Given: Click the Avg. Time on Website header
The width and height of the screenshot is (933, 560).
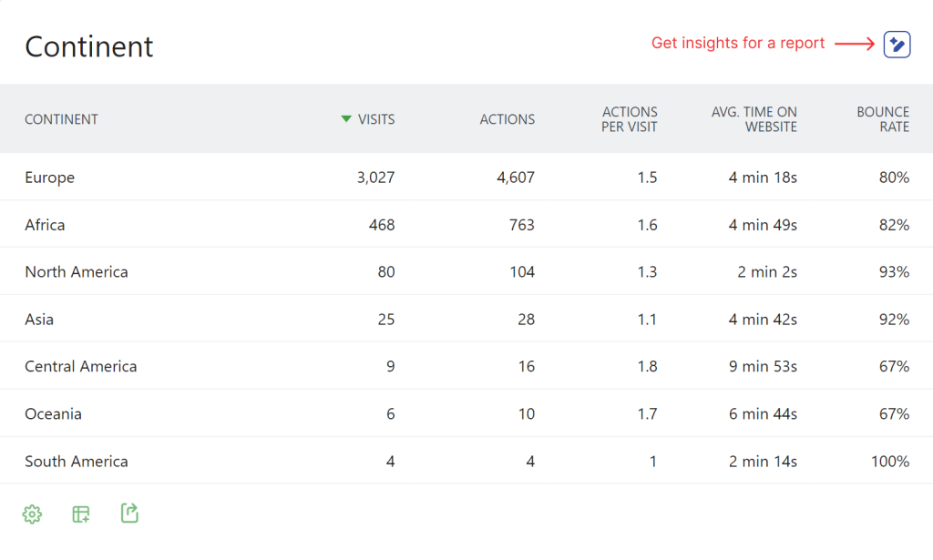Looking at the screenshot, I should point(754,119).
